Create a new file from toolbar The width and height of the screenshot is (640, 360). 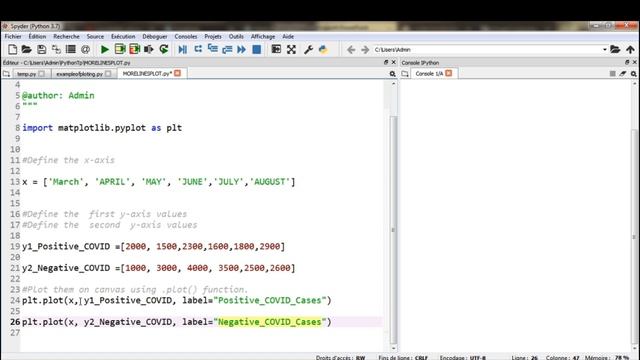tap(12, 49)
